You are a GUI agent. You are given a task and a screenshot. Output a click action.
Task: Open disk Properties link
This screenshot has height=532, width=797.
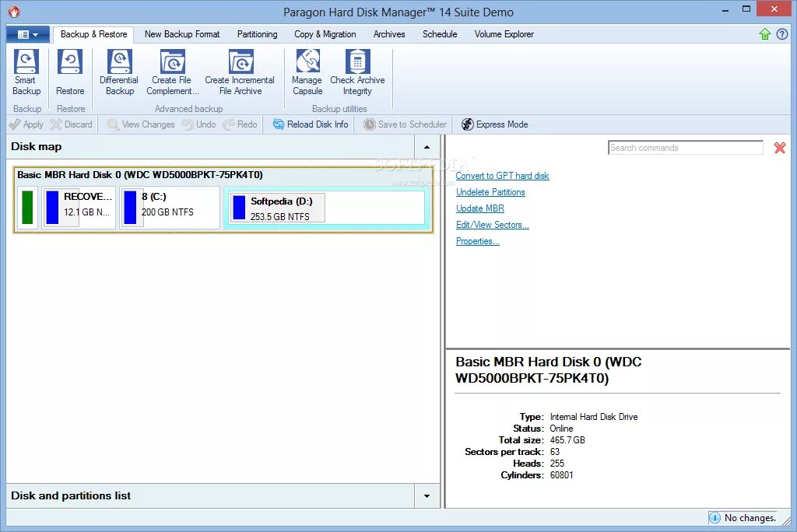click(x=478, y=241)
